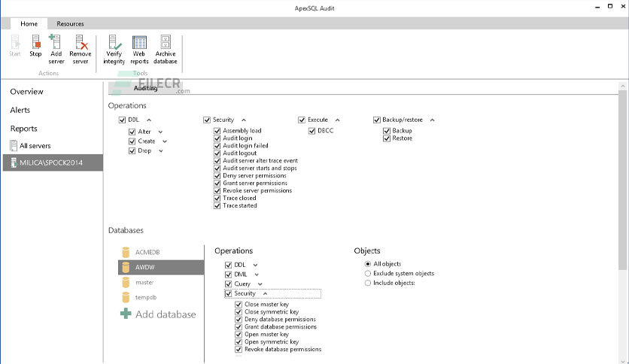
Task: Uncheck Assembly load checkbox
Action: click(x=217, y=131)
